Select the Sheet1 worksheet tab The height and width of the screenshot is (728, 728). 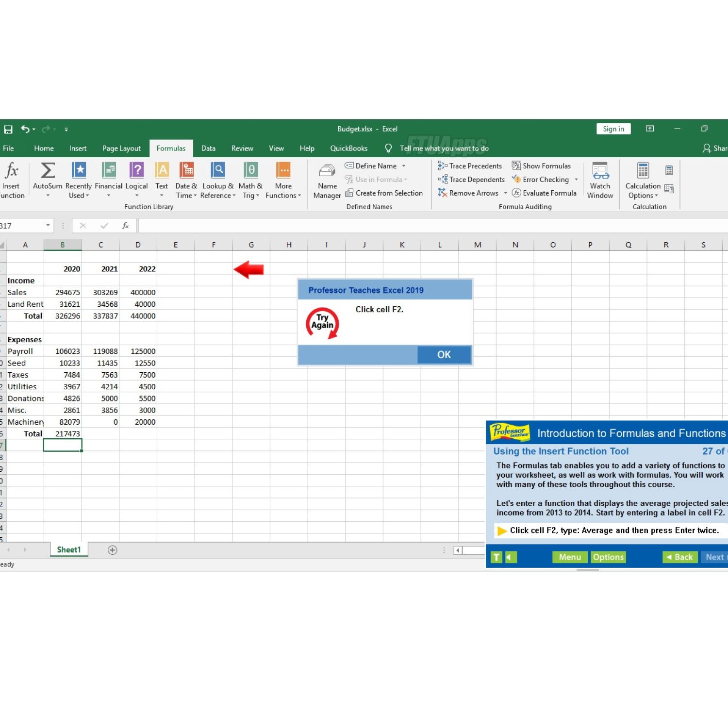69,550
